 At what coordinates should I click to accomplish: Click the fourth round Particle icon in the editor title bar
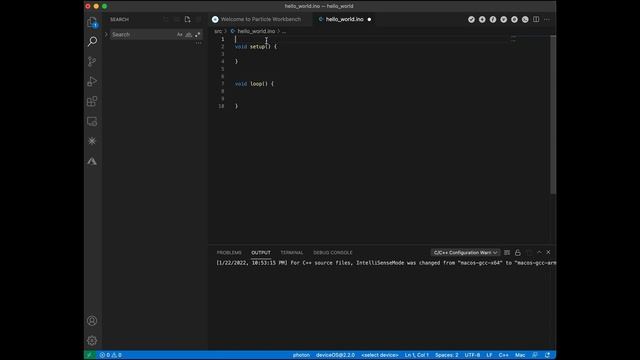coord(504,19)
